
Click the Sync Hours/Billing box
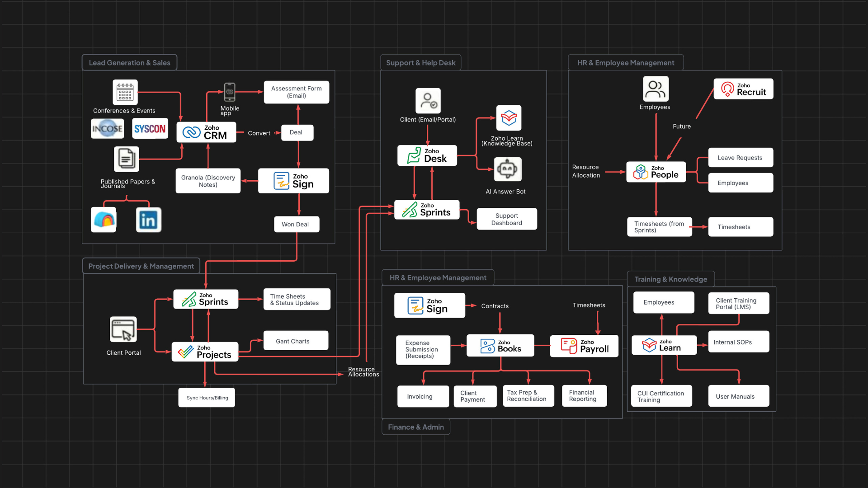point(207,398)
